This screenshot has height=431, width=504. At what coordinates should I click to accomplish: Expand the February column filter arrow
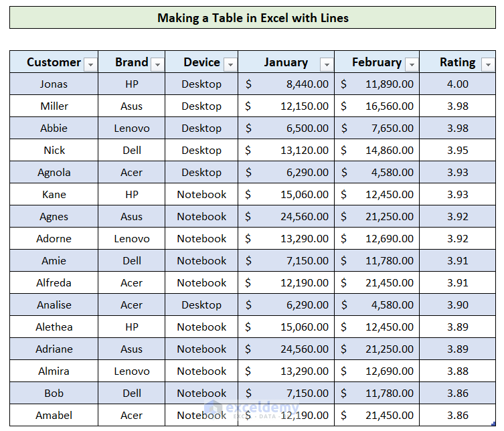[x=412, y=64]
